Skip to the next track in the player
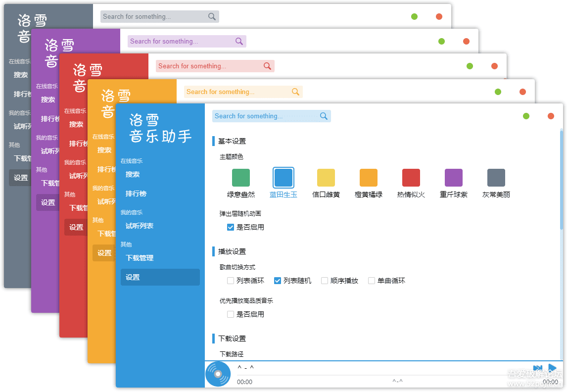This screenshot has width=567, height=392. pyautogui.click(x=537, y=369)
